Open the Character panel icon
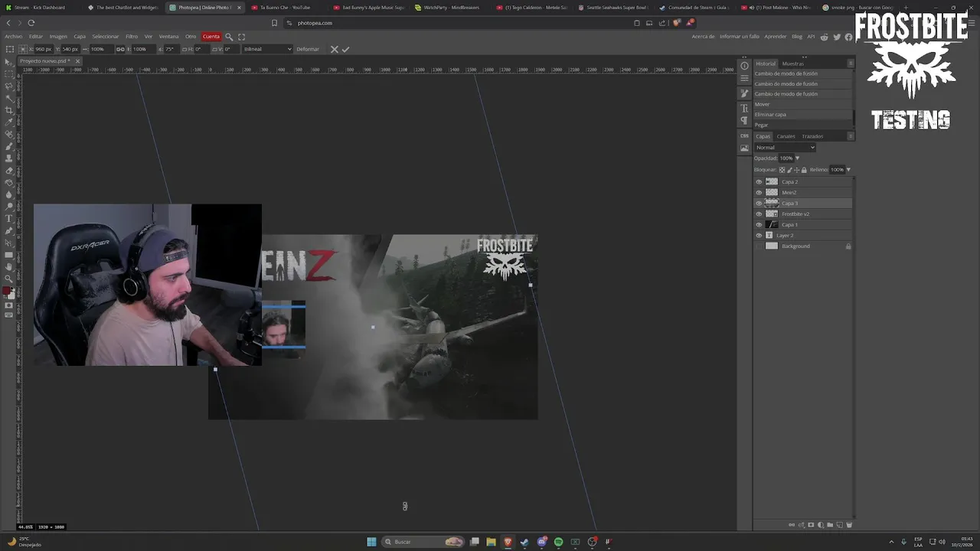The height and width of the screenshot is (551, 980). 745,108
